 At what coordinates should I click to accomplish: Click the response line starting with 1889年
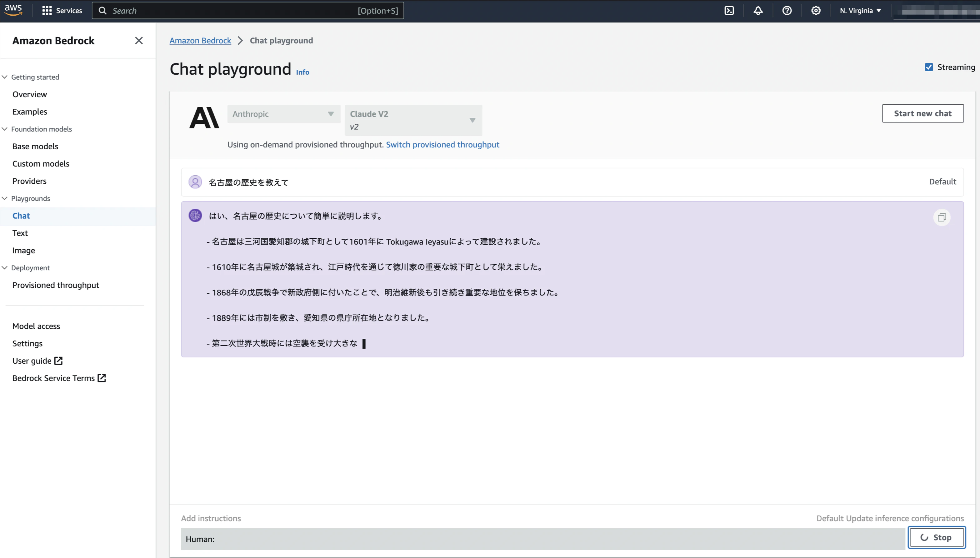(318, 318)
